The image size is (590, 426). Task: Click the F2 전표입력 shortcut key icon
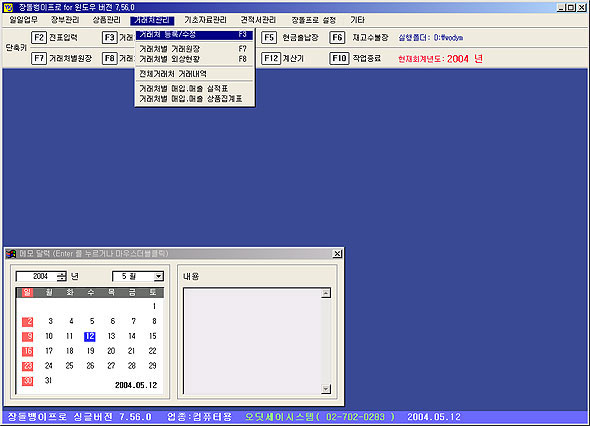(x=39, y=38)
